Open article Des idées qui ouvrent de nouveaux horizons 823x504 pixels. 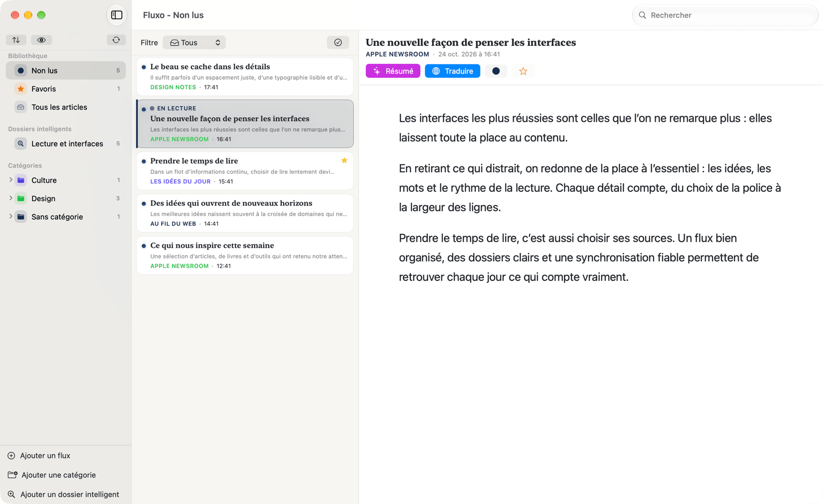coord(245,213)
